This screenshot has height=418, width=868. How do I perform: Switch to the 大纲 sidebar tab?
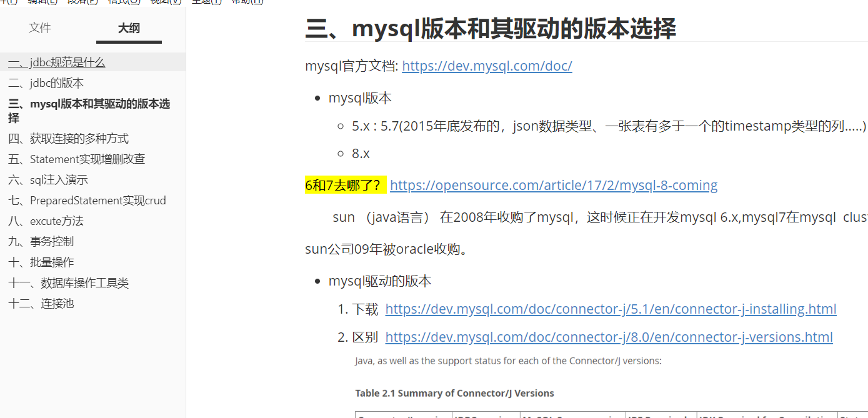tap(129, 28)
